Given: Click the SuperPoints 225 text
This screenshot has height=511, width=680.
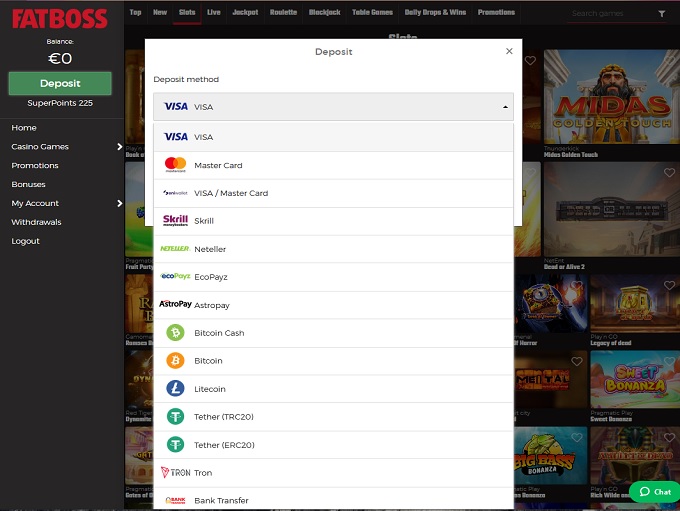Looking at the screenshot, I should pos(60,103).
